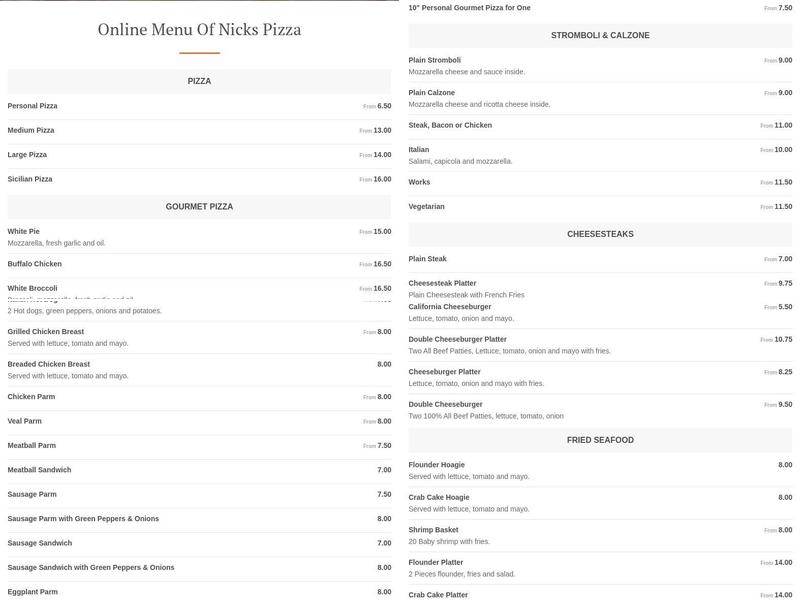Click the Eggplant Parm item
Screen dimensions: 800x600
point(33,592)
